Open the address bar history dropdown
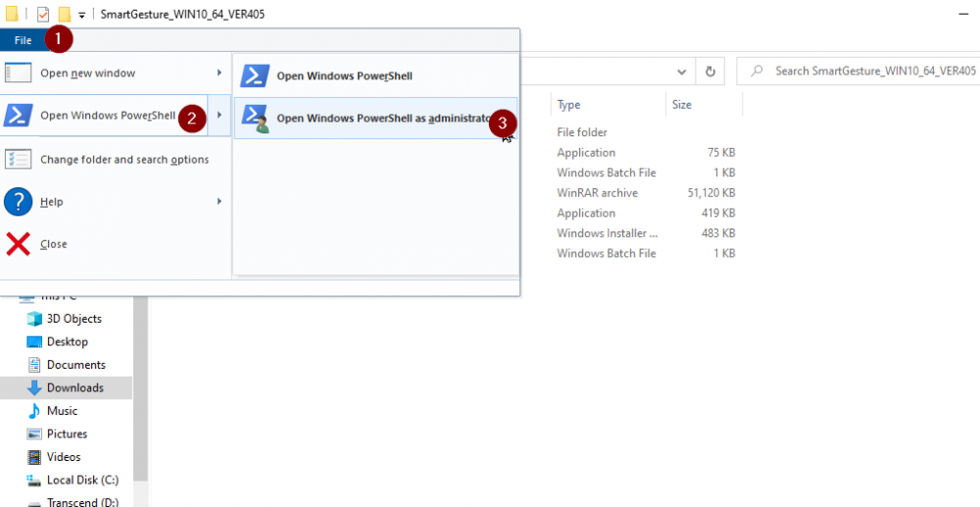Viewport: 980px width, 507px height. [x=682, y=72]
